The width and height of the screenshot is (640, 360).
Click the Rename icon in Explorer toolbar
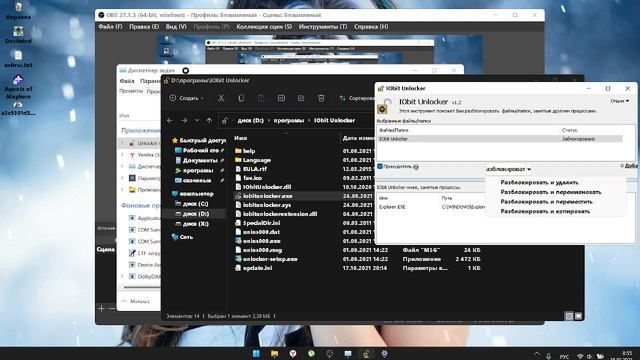tap(281, 98)
